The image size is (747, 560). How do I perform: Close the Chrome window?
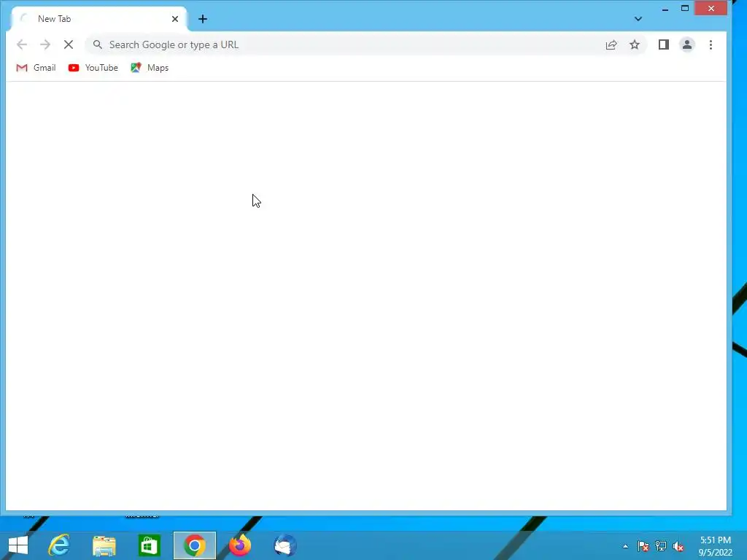pos(711,9)
